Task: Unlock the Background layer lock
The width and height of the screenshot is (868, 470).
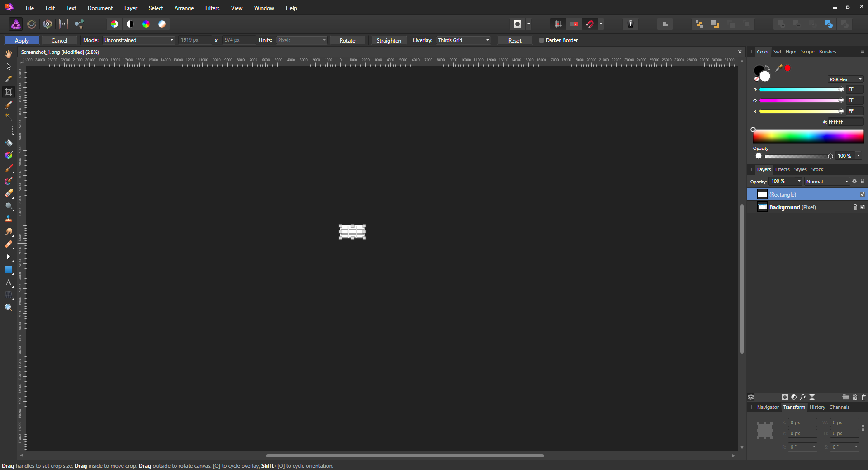Action: (x=855, y=207)
